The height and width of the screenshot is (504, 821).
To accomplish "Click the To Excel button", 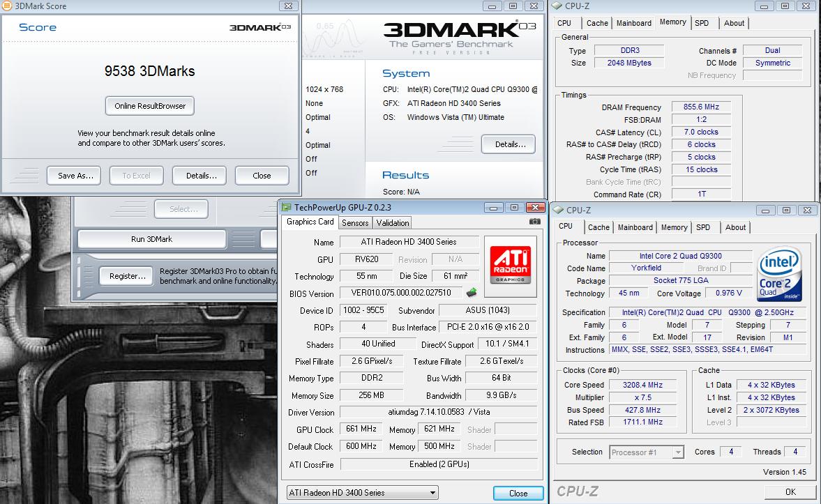I will click(x=136, y=176).
